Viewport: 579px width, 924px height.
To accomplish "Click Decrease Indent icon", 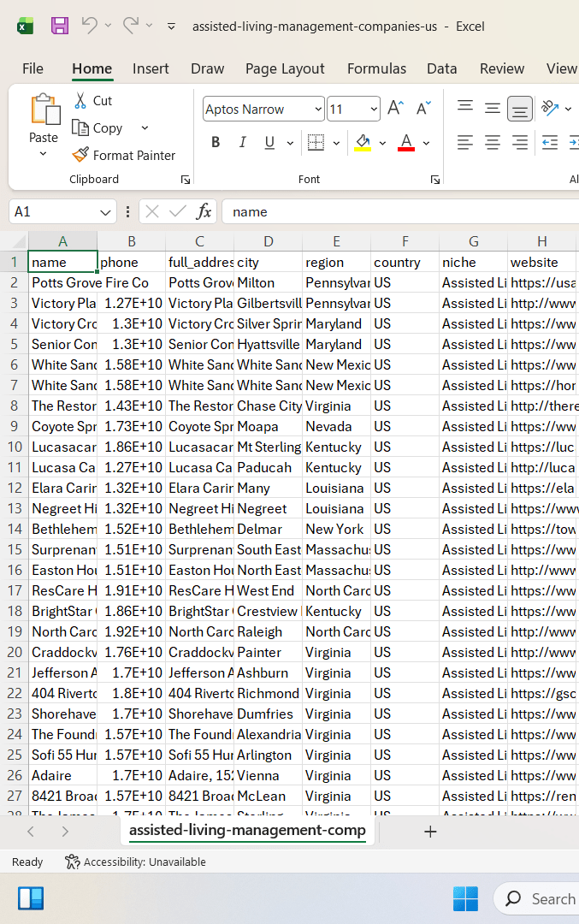I will click(x=550, y=142).
